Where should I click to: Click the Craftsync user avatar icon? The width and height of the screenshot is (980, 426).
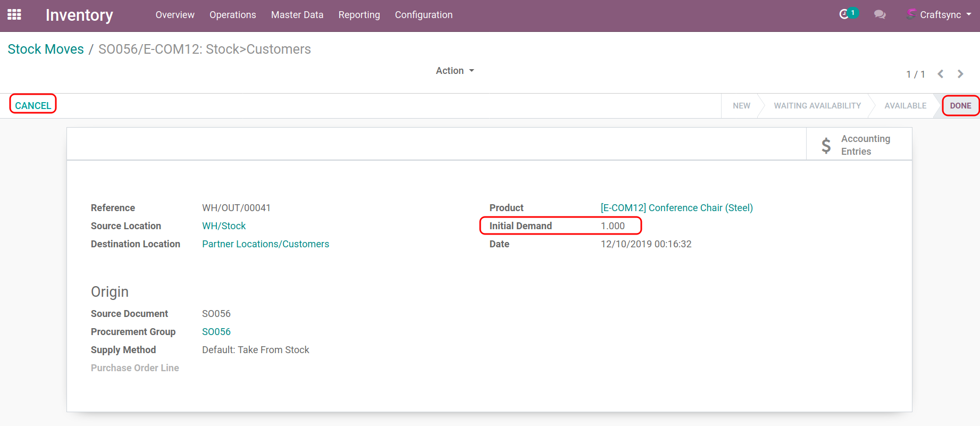tap(911, 14)
